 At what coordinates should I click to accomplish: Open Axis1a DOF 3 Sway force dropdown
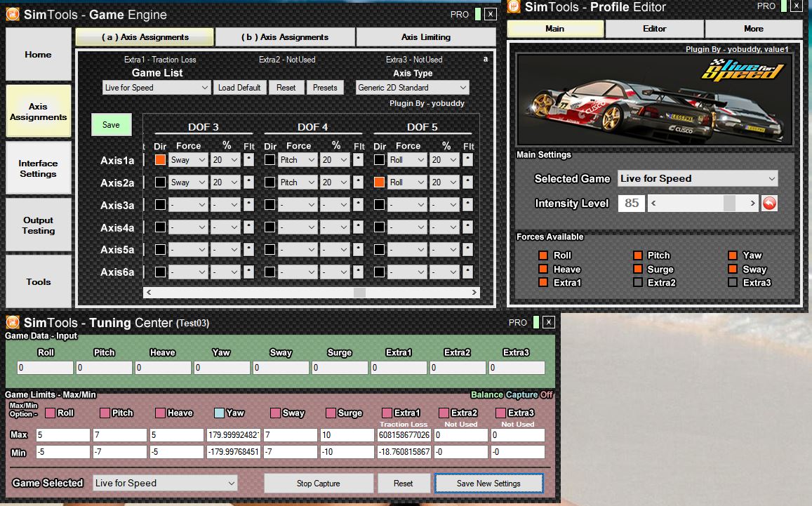(188, 160)
